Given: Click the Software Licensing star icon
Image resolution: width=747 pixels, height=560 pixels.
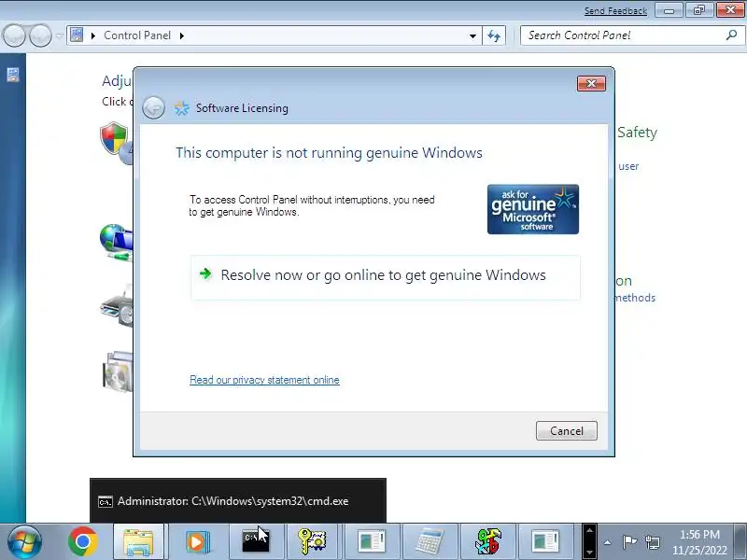Looking at the screenshot, I should (x=181, y=108).
